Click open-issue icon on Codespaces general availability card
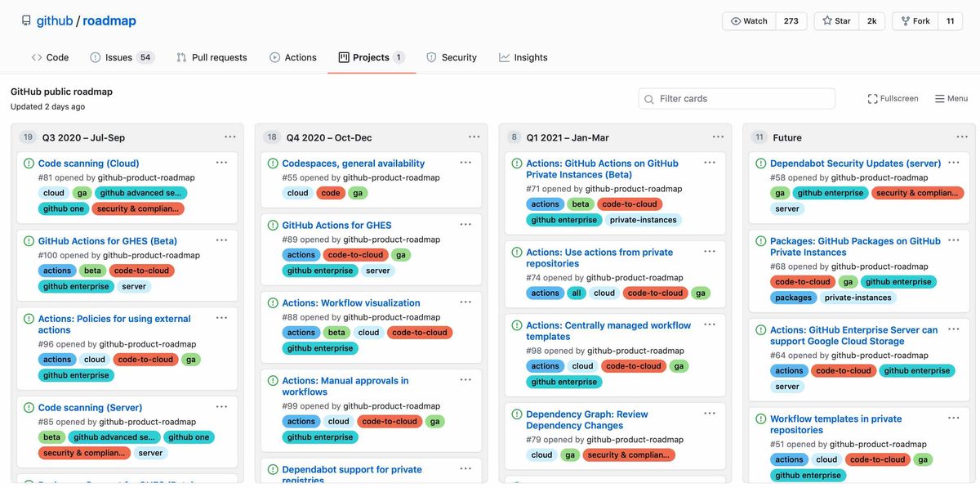980x488 pixels. coord(273,163)
